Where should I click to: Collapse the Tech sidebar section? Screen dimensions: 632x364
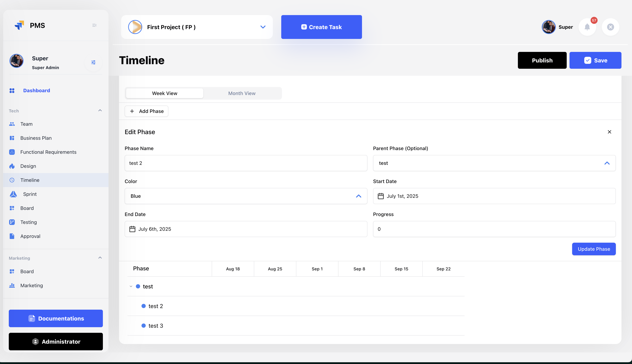point(100,110)
